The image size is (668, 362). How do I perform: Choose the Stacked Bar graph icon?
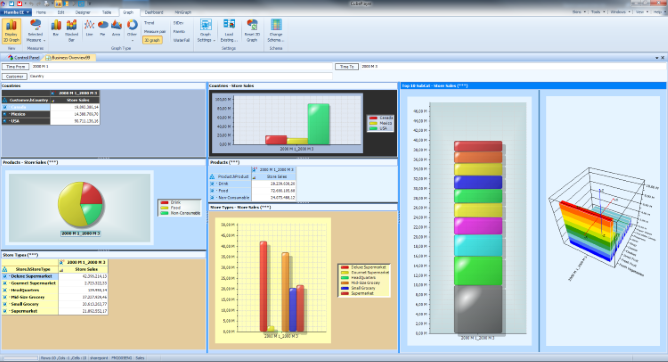tap(72, 30)
